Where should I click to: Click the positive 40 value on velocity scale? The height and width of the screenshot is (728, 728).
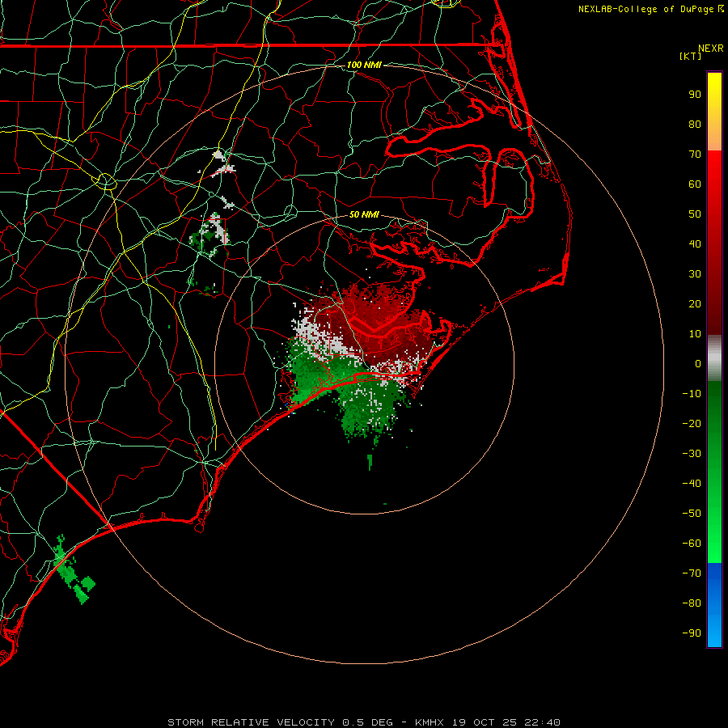(695, 243)
